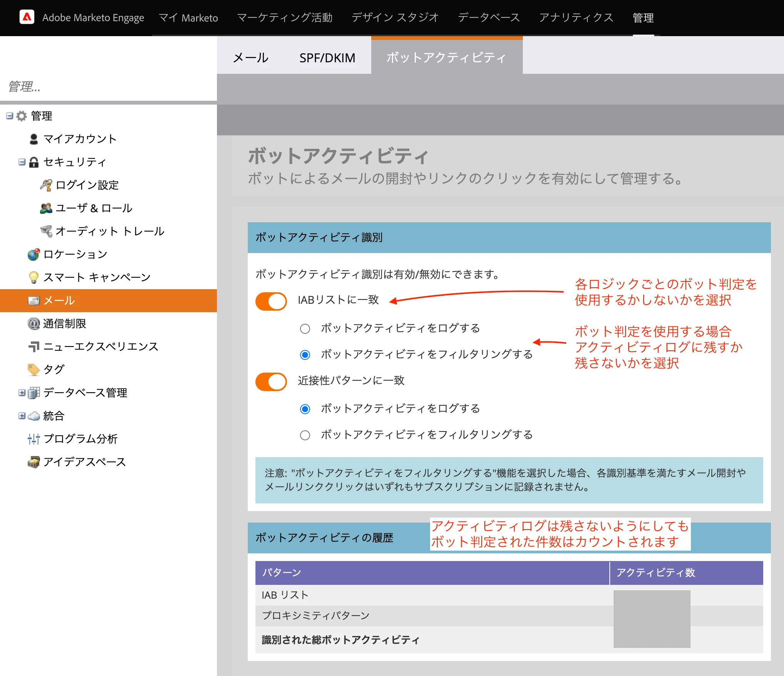
Task: Toggle the 近接性パターンに一致 switch
Action: tap(271, 381)
